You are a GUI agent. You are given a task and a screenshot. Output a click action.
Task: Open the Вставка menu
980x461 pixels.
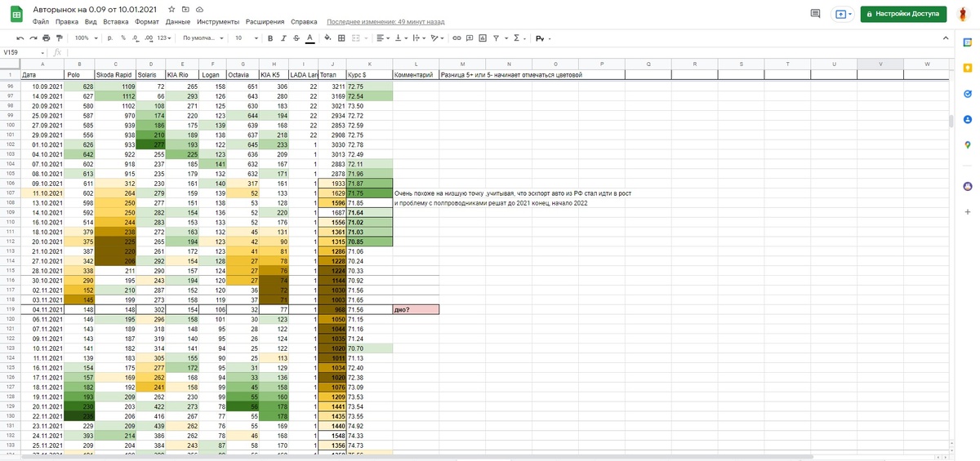pyautogui.click(x=117, y=22)
